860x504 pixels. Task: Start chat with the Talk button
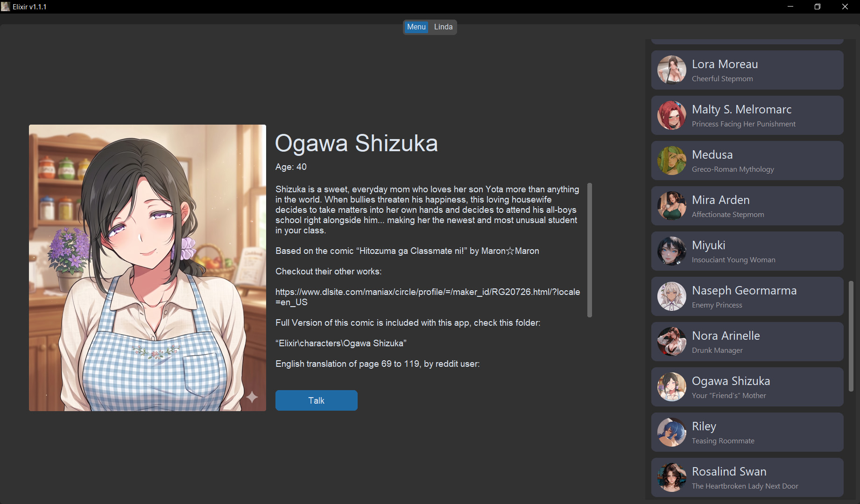[317, 400]
